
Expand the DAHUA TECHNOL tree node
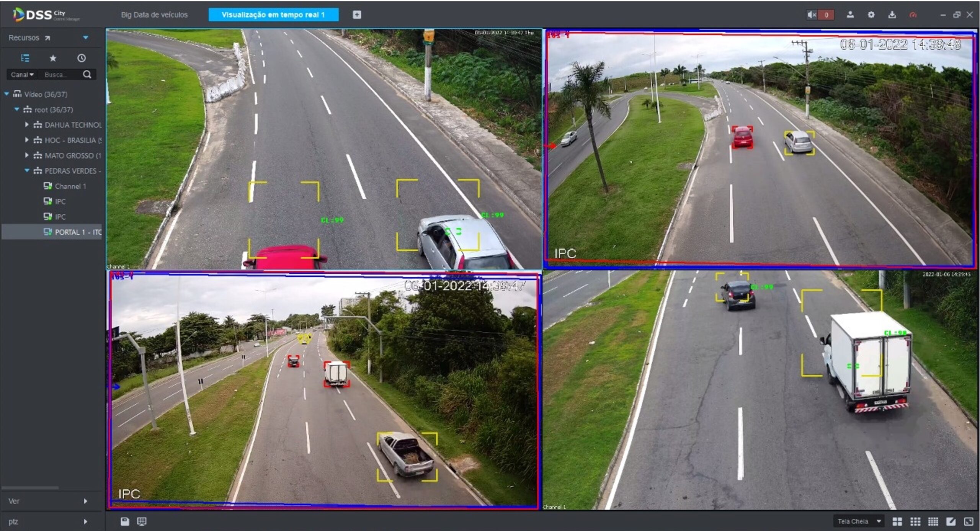pyautogui.click(x=27, y=125)
